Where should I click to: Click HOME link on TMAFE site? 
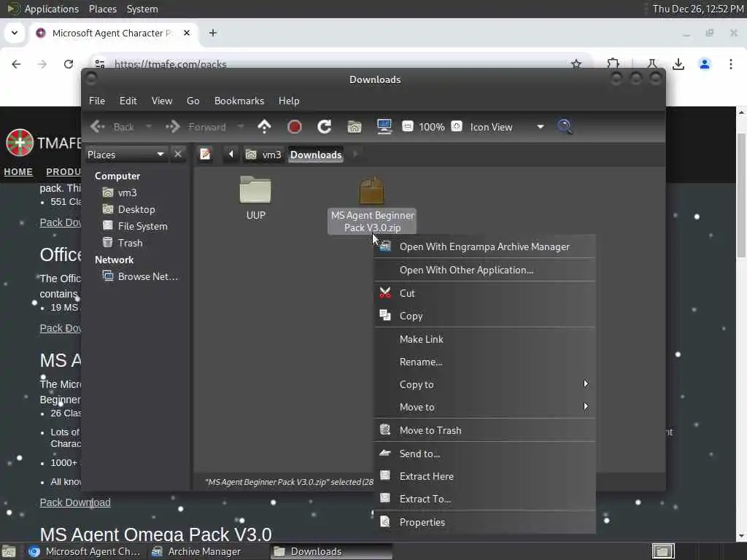tap(18, 171)
